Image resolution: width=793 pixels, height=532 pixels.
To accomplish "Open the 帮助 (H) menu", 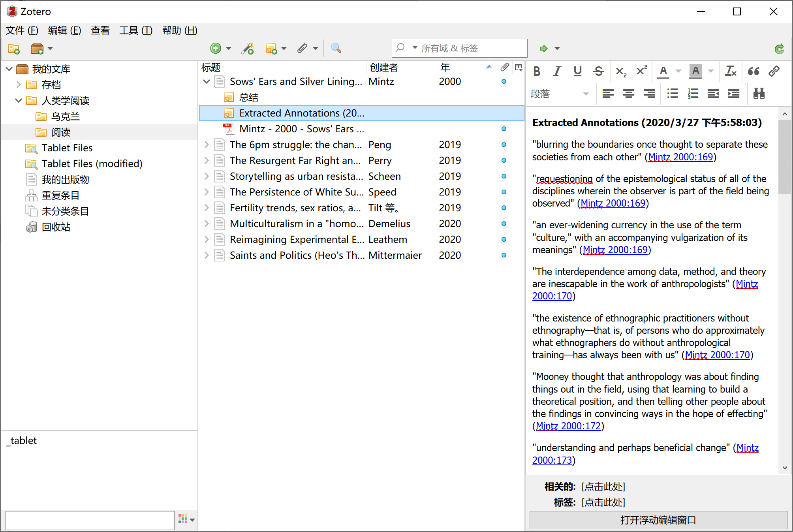I will click(x=180, y=30).
